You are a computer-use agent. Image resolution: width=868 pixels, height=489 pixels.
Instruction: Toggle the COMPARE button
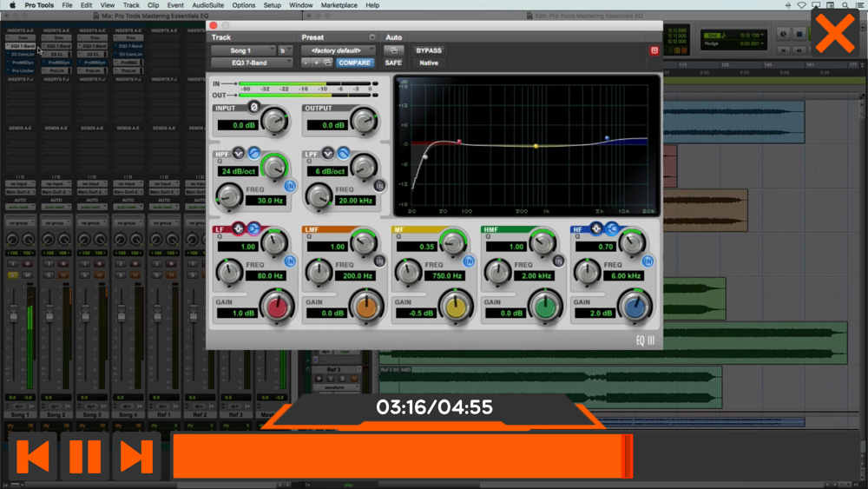(x=354, y=63)
